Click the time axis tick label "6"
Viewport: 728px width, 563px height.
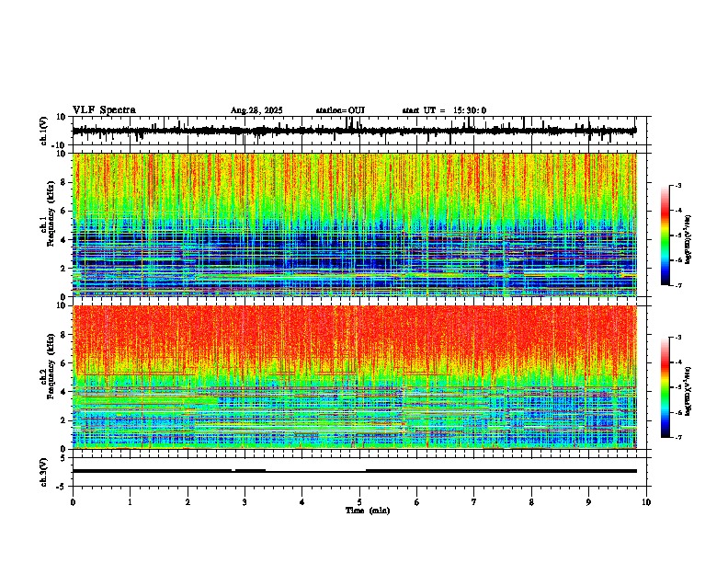pyautogui.click(x=417, y=502)
